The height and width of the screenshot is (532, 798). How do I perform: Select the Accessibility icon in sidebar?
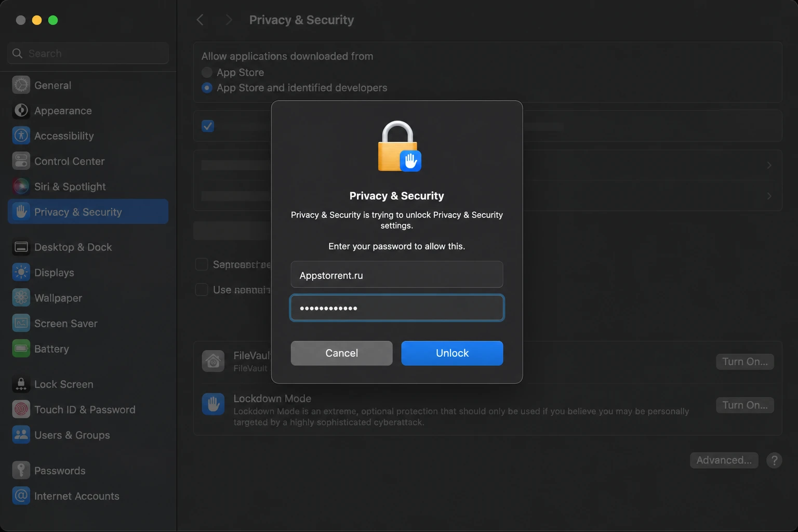21,136
